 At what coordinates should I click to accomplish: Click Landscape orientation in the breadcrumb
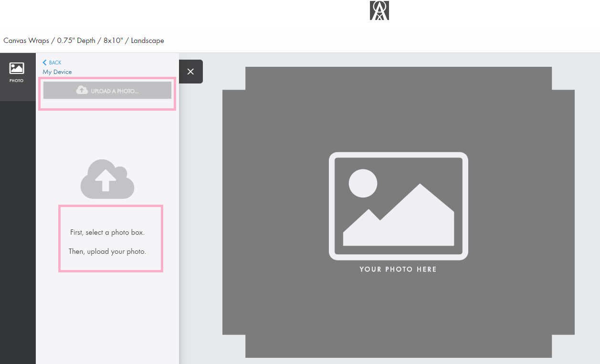[147, 41]
